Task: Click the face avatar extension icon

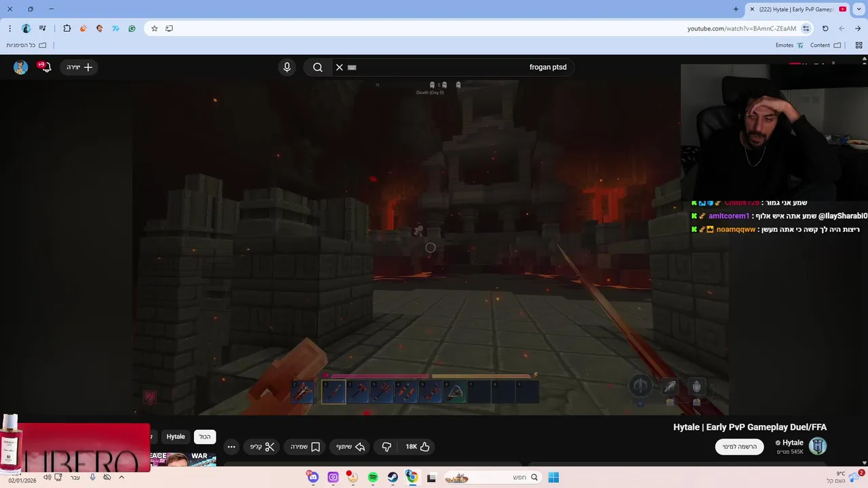Action: (x=100, y=28)
